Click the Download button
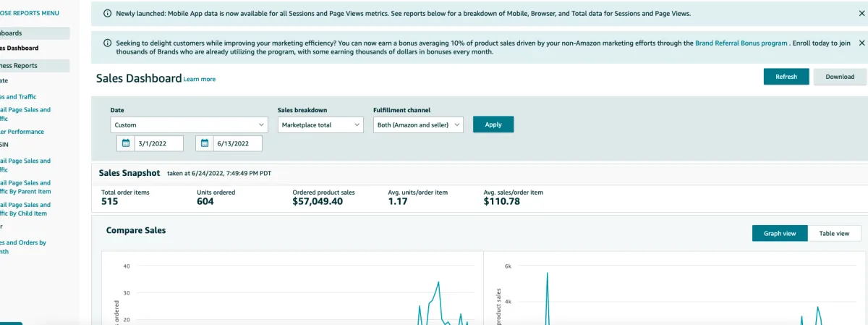This screenshot has height=325, width=868. coord(840,77)
